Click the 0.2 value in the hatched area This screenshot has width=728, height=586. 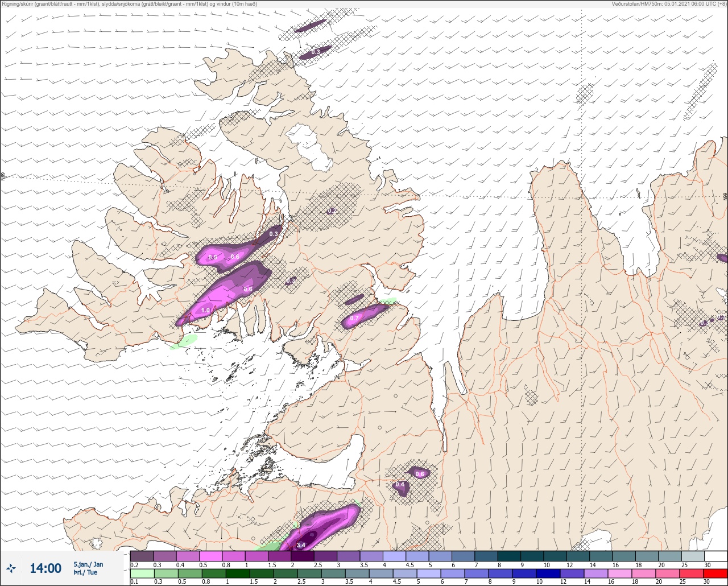[332, 211]
